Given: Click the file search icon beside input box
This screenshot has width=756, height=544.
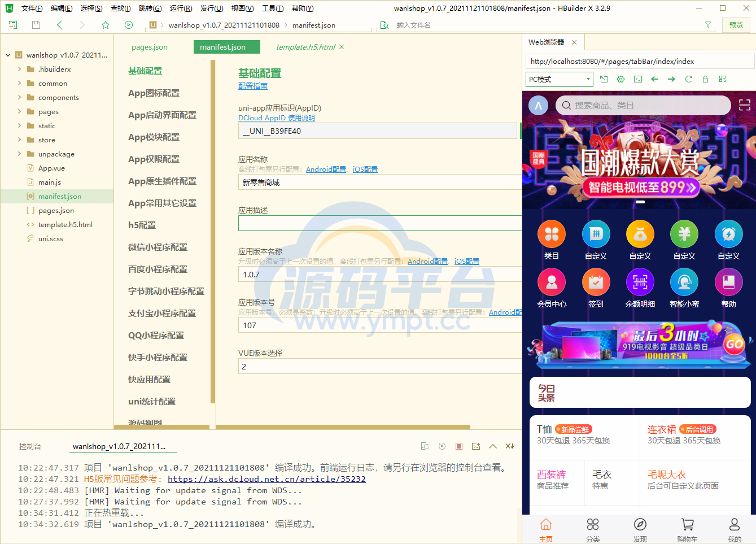Looking at the screenshot, I should 384,25.
